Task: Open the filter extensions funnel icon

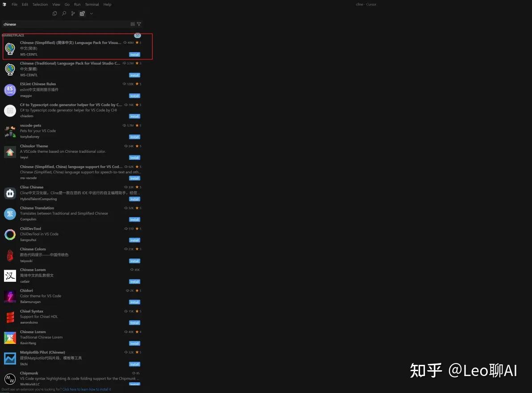Action: (x=139, y=24)
